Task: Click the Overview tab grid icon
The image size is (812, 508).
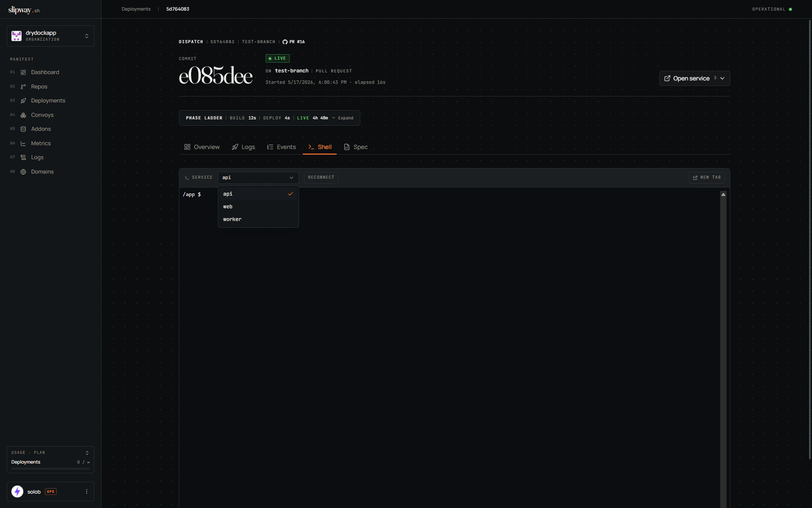Action: coord(187,147)
